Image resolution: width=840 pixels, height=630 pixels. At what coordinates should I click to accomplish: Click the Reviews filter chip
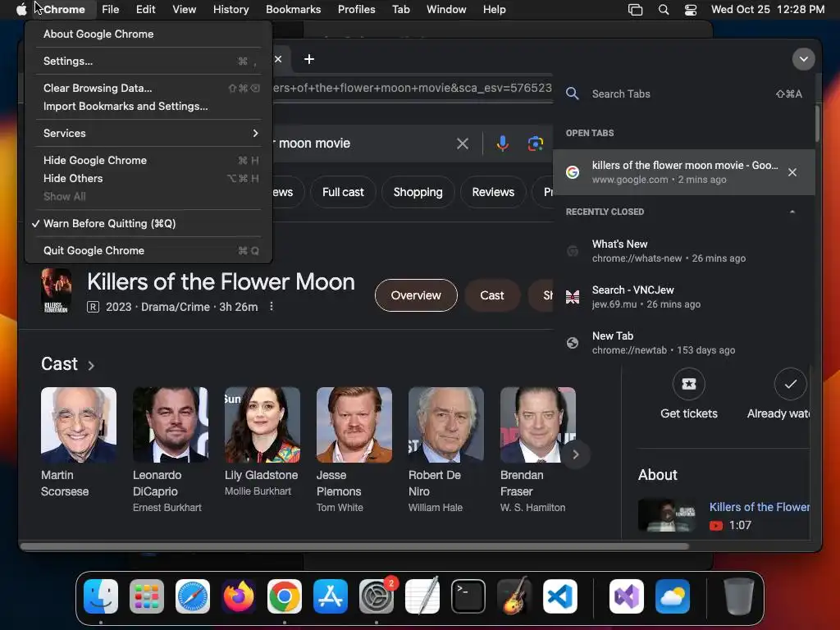click(x=493, y=192)
